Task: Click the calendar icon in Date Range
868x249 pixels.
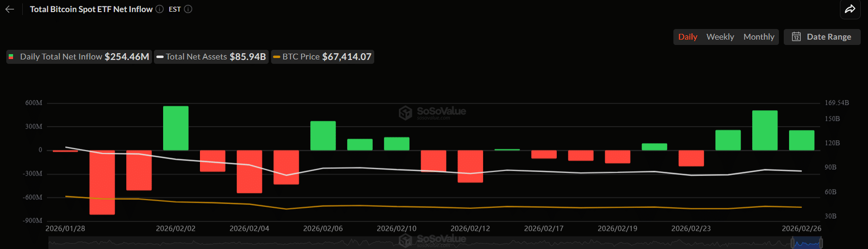Action: 796,37
